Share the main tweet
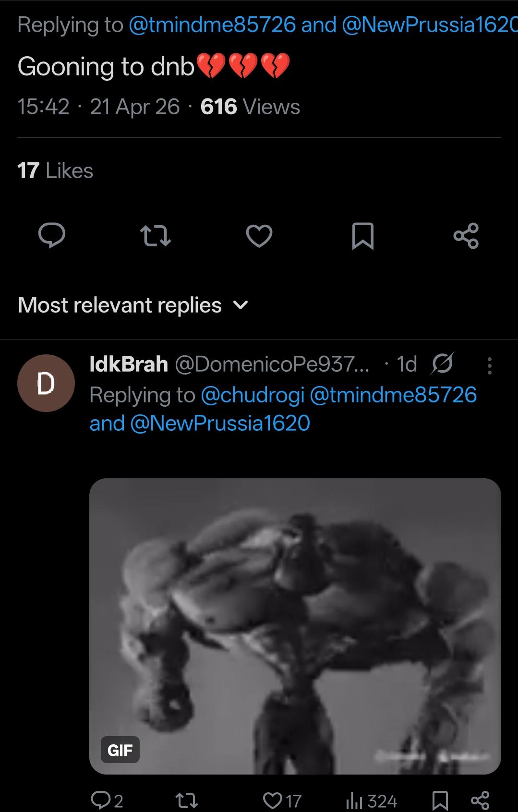 point(466,236)
